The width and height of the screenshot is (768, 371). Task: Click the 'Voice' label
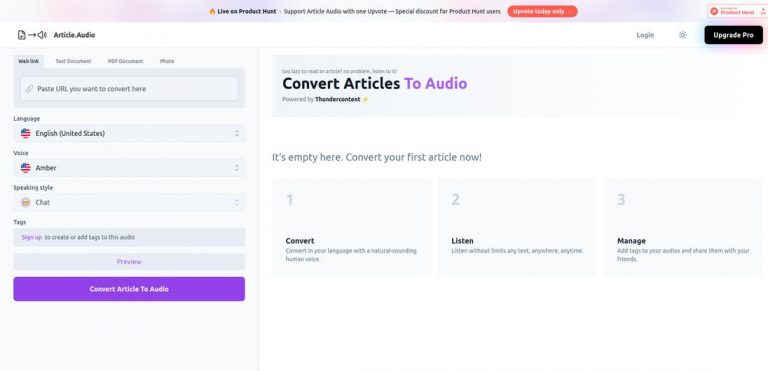(x=21, y=153)
